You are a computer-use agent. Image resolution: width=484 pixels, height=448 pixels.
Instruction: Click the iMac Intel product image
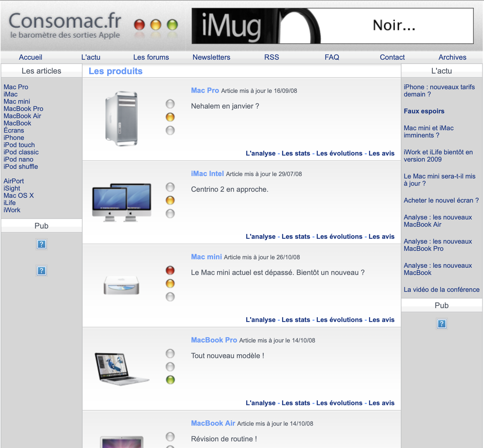121,202
